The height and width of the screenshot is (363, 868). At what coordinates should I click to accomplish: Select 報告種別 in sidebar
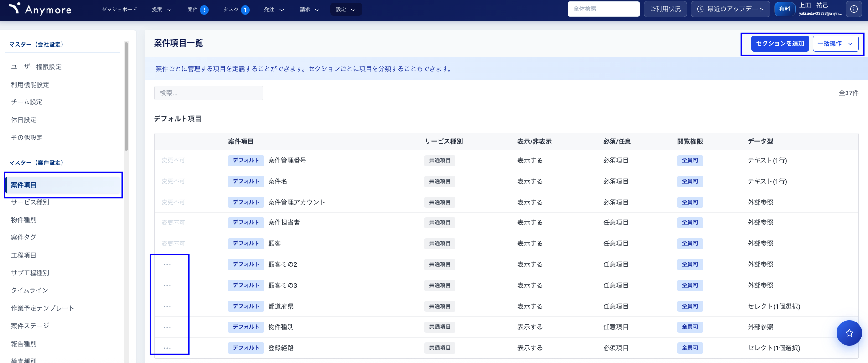[24, 344]
